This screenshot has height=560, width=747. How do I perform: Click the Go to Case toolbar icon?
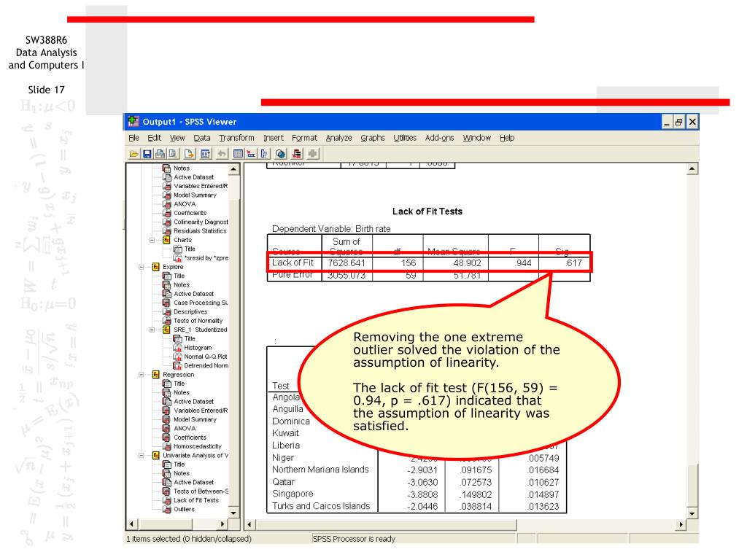[251, 154]
